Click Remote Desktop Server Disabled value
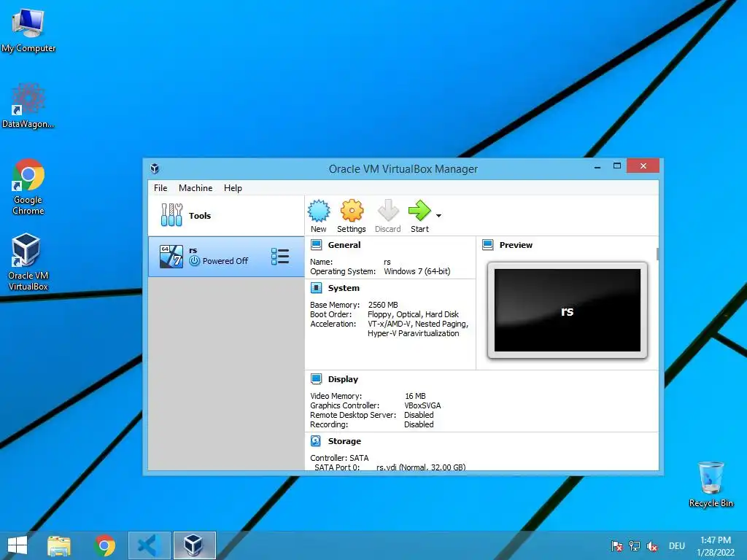The image size is (747, 560). pos(419,415)
